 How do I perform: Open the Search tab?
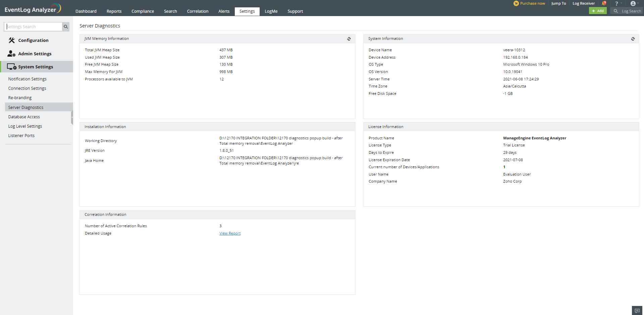tap(170, 11)
